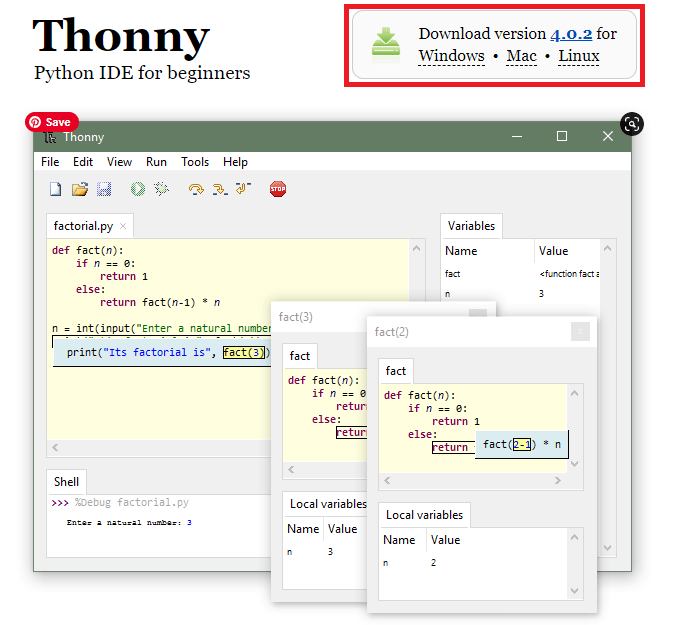The height and width of the screenshot is (625, 695).
Task: Minimize the Thonny window
Action: click(x=517, y=136)
